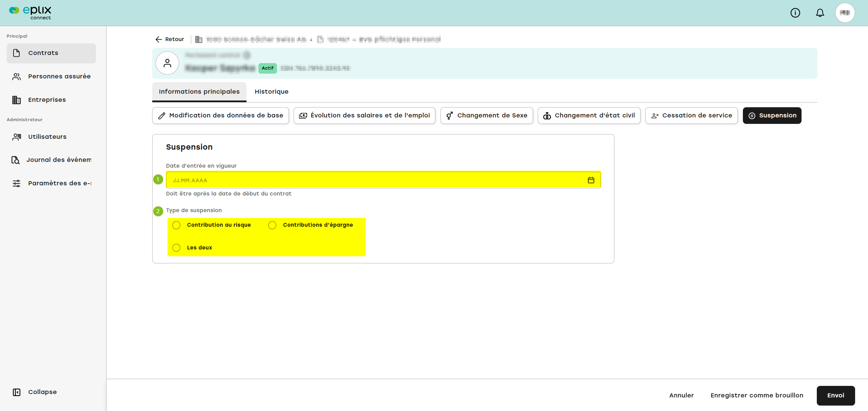Viewport: 868px width, 411px height.
Task: Click the Suspension form heading
Action: coord(189,147)
